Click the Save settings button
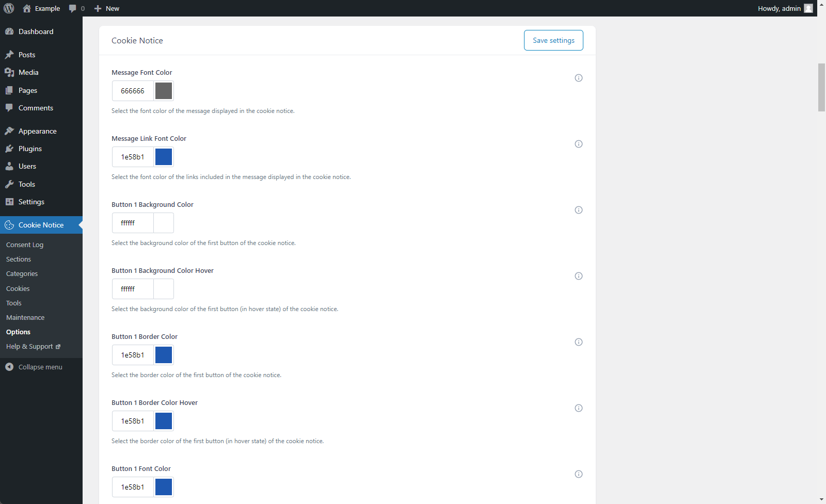Viewport: 826px width, 504px height. click(x=553, y=40)
